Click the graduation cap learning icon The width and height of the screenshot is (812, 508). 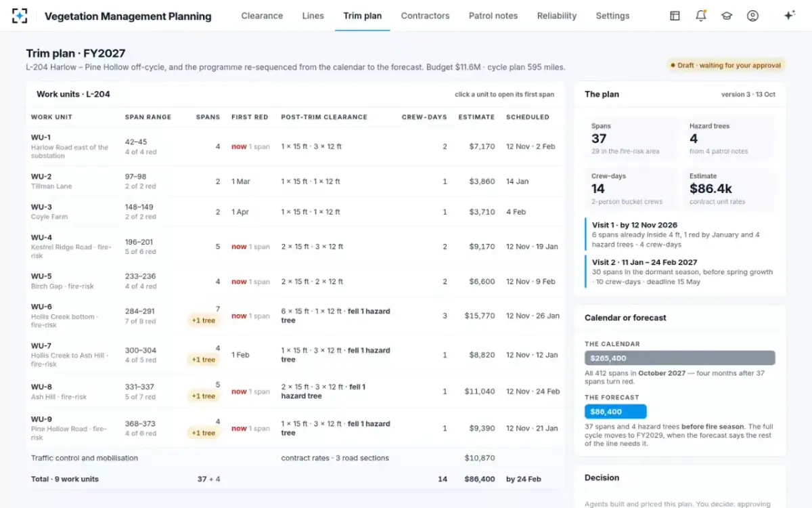(x=727, y=16)
